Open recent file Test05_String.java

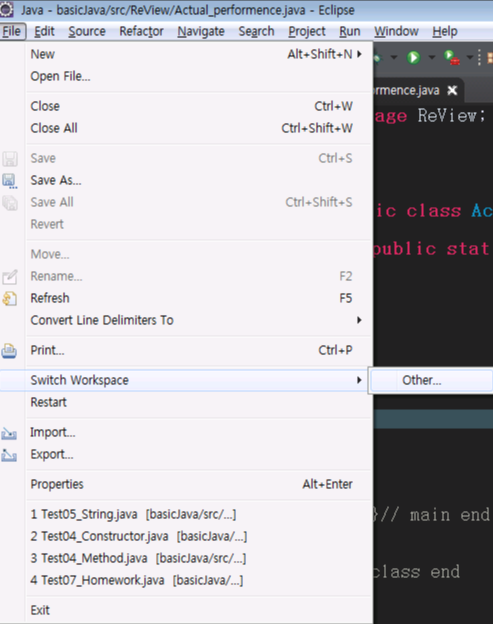[x=186, y=514]
